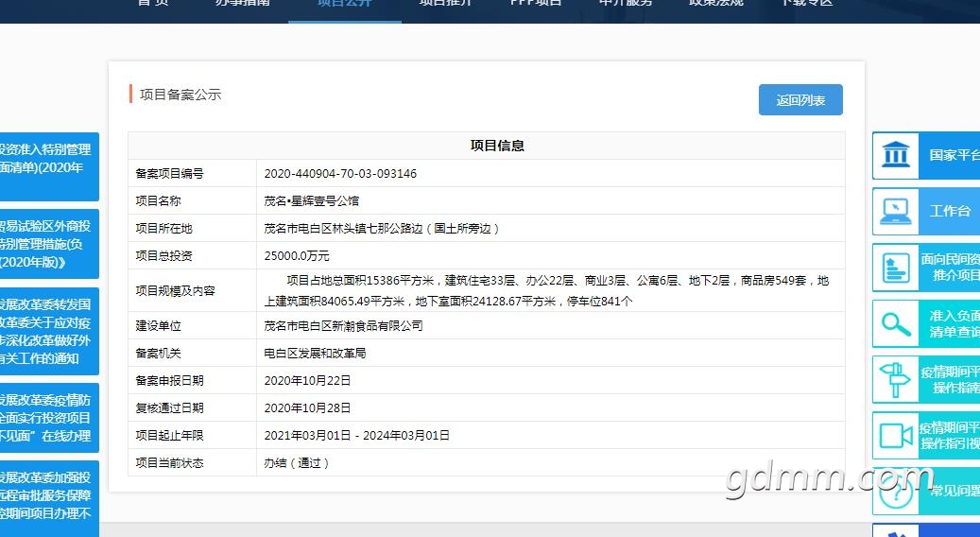Click the 备案申报日期 row label
Image resolution: width=980 pixels, height=537 pixels.
click(x=169, y=381)
